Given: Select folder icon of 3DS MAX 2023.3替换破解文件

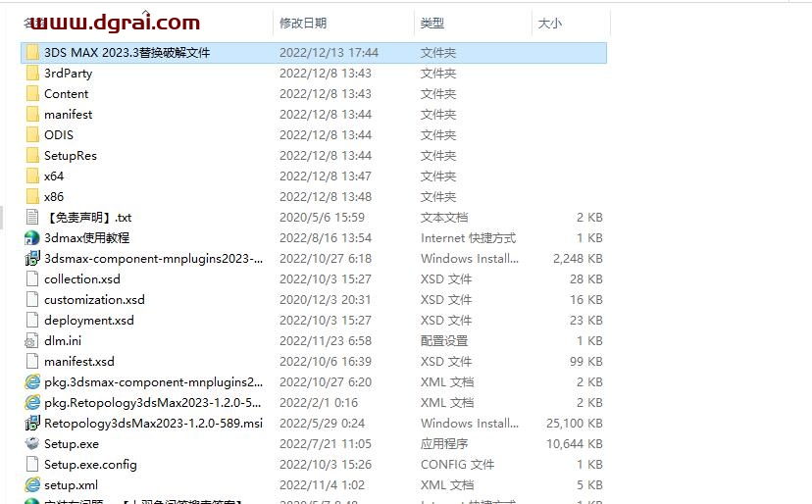Looking at the screenshot, I should pyautogui.click(x=32, y=52).
